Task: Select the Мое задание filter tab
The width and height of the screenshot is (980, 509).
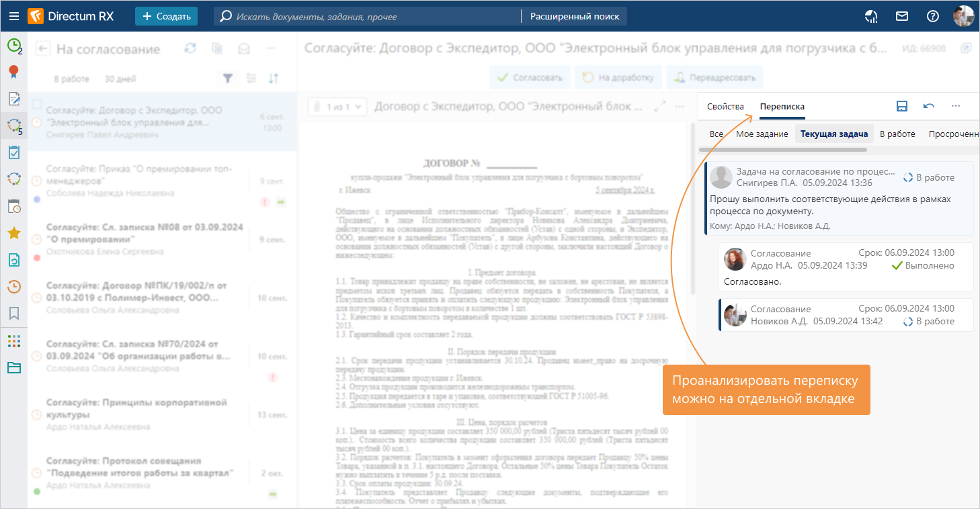Action: click(x=762, y=134)
